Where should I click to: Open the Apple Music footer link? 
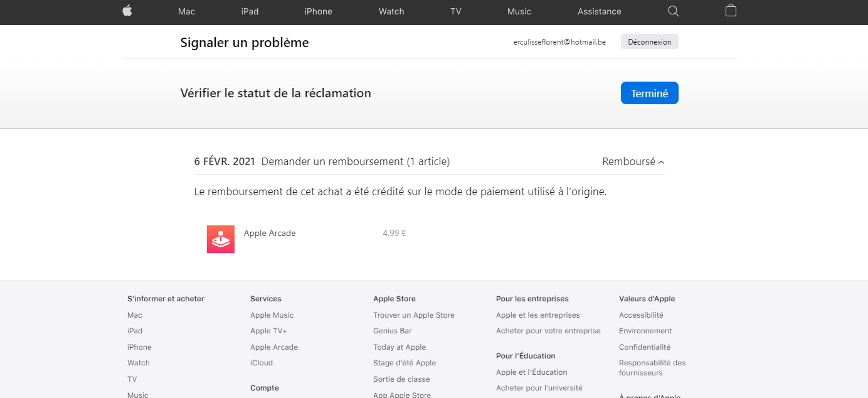[x=272, y=315]
